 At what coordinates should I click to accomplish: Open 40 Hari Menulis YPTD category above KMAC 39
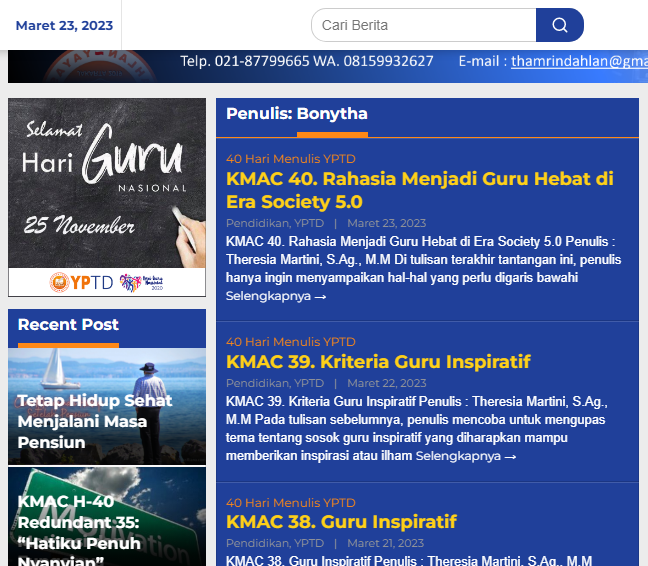pyautogui.click(x=290, y=342)
